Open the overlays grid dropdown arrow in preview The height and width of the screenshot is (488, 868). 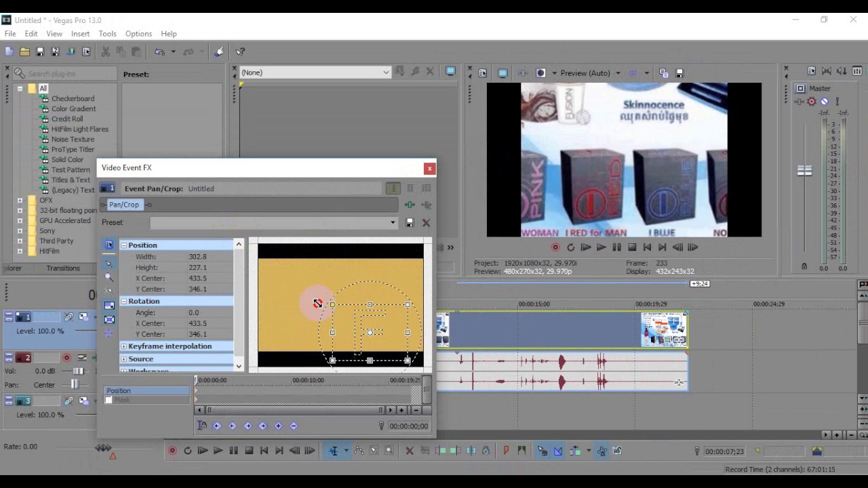click(646, 73)
